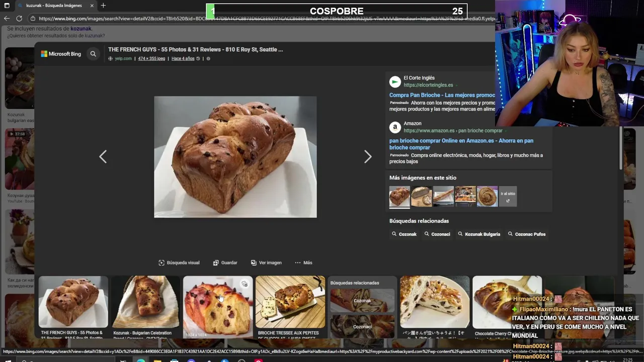Click the COSPOBRE progress bar overlay
The image size is (644, 362).
337,11
